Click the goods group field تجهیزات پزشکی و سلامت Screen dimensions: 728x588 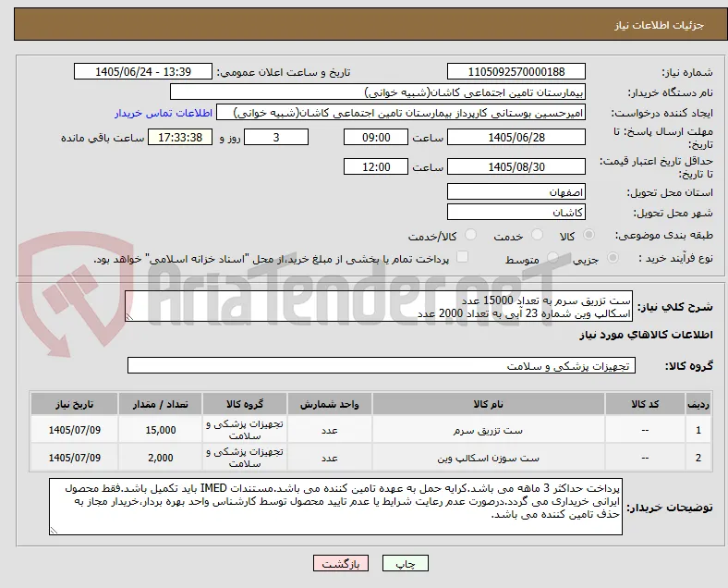point(382,365)
